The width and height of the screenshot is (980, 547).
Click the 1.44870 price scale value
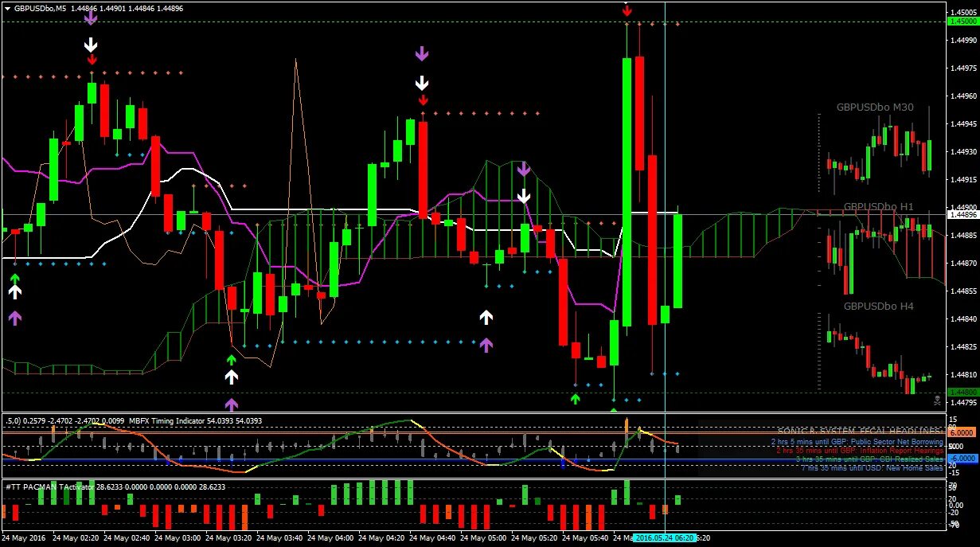[x=963, y=263]
